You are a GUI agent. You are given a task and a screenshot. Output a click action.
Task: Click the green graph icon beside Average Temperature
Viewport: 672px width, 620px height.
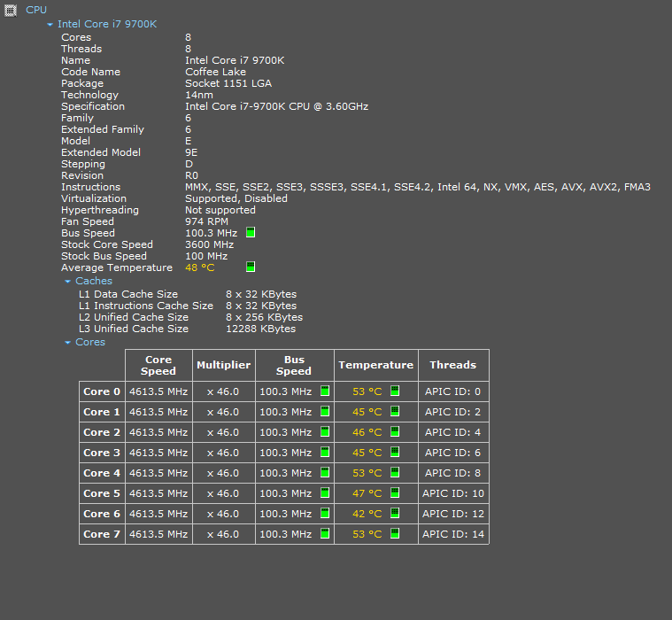click(251, 267)
